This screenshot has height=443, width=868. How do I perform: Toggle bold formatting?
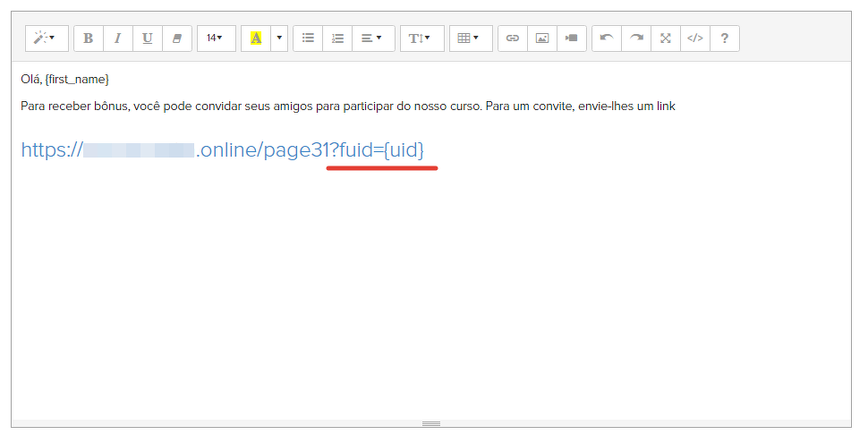click(88, 38)
